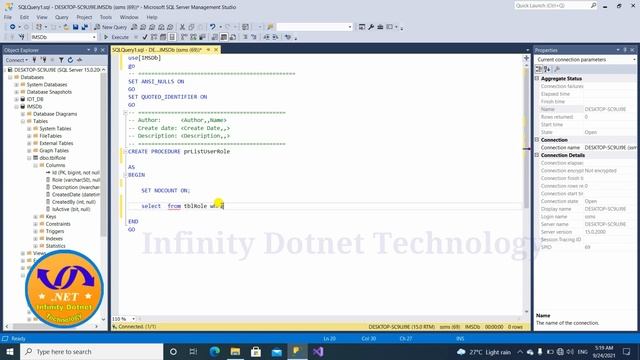Click Windows taskbar search box

click(x=92, y=351)
